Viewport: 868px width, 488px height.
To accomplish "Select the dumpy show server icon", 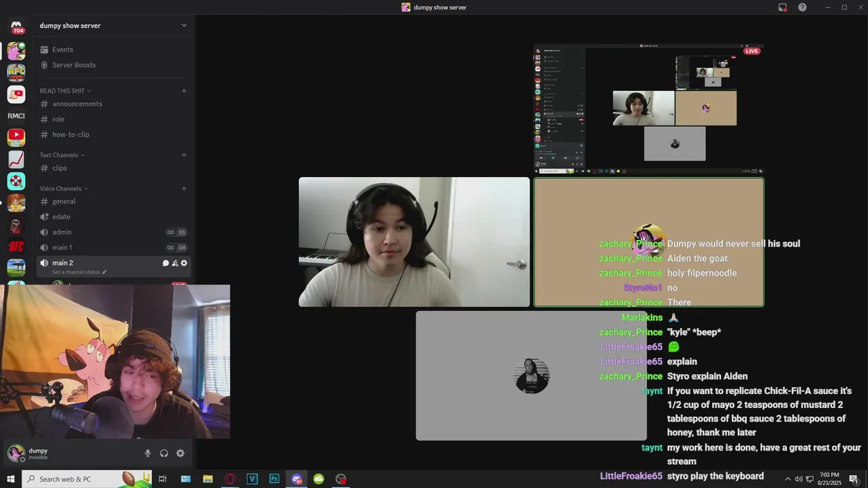I will [16, 50].
